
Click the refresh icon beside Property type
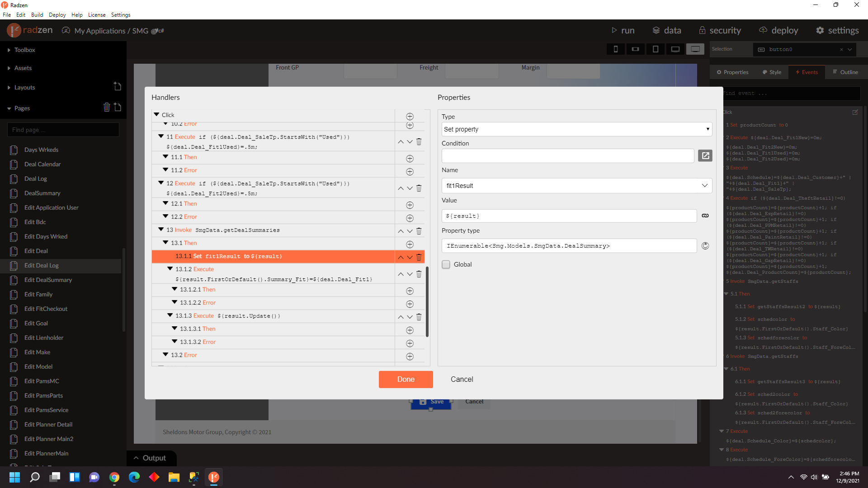tap(705, 246)
